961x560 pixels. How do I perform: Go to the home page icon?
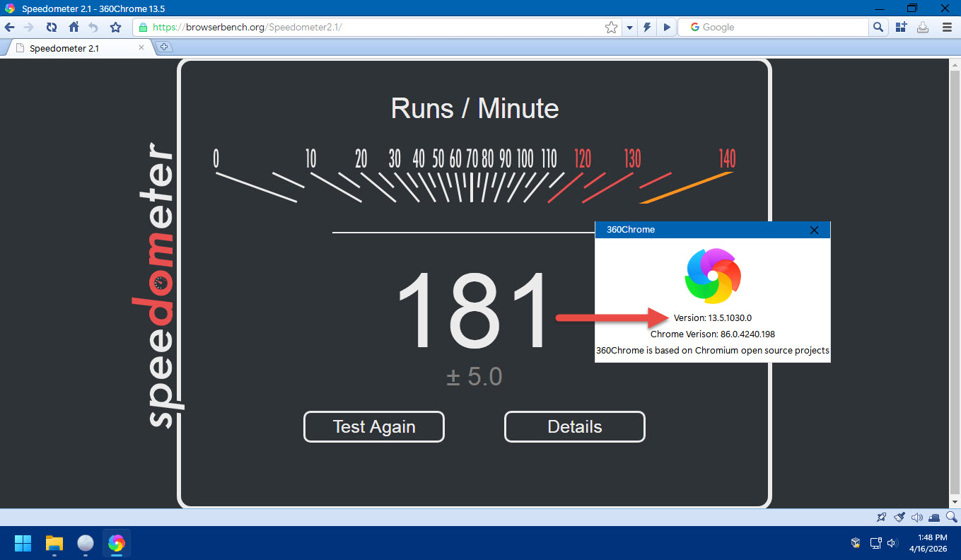(x=74, y=28)
